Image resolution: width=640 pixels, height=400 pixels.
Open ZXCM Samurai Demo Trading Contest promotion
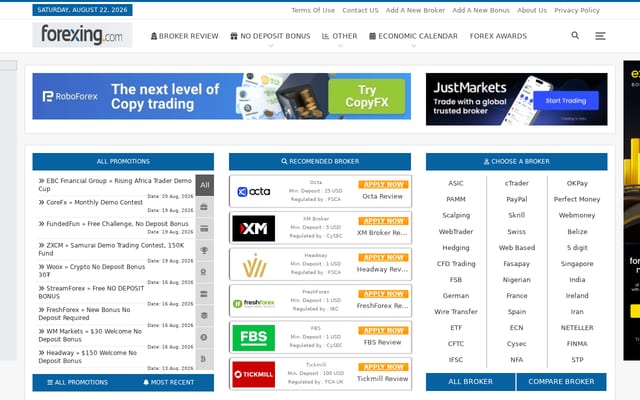(x=111, y=249)
